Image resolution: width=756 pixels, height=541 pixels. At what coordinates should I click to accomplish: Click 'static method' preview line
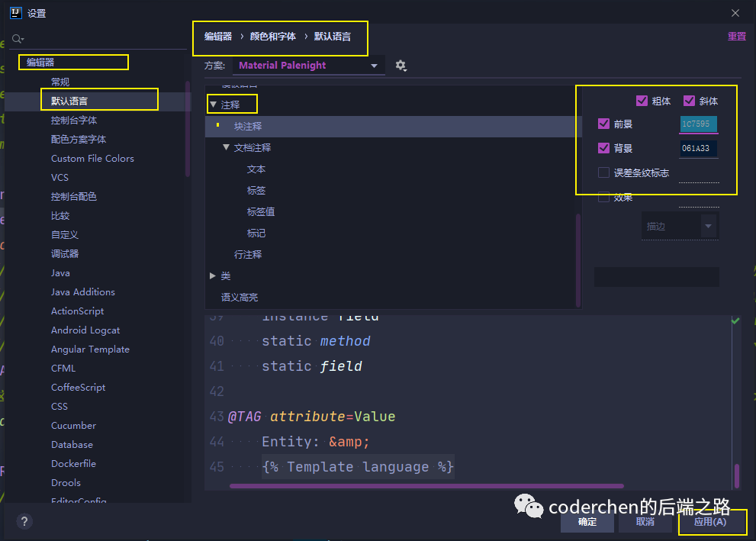click(x=316, y=341)
